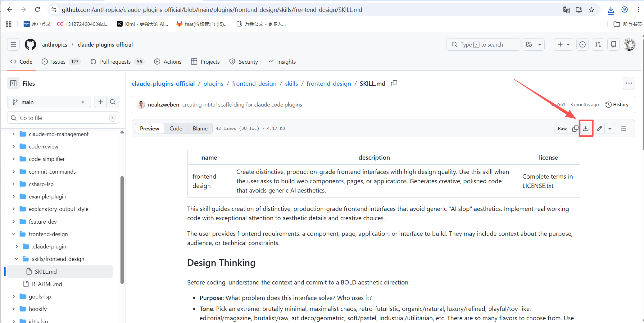Click the translate page icon in address bar
644x323 pixels.
pos(566,10)
